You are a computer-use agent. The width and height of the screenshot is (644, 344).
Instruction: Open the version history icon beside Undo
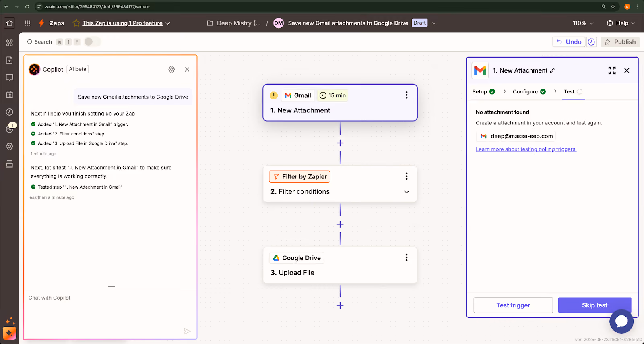591,42
